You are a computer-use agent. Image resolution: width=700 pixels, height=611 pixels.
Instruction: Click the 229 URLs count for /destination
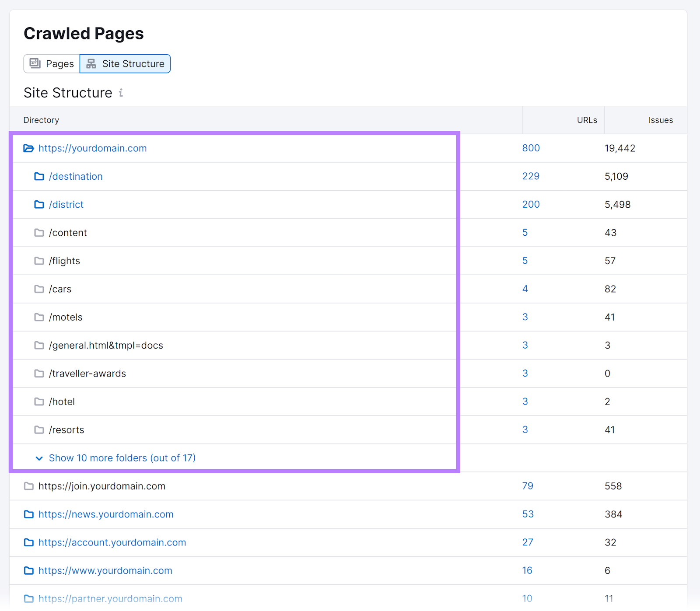(x=531, y=176)
